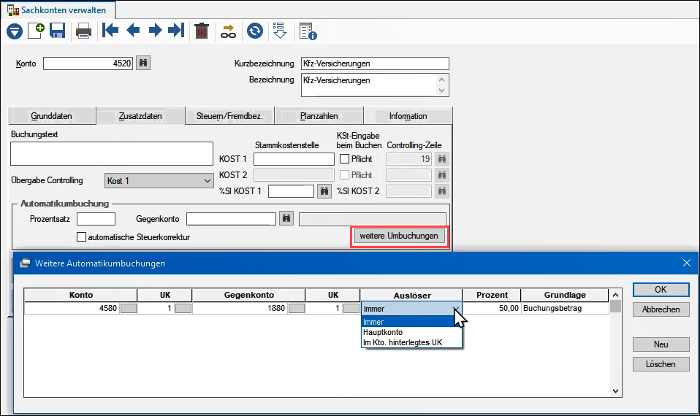Switch to the Zusatzdaten tab
Image resolution: width=700 pixels, height=416 pixels.
141,116
